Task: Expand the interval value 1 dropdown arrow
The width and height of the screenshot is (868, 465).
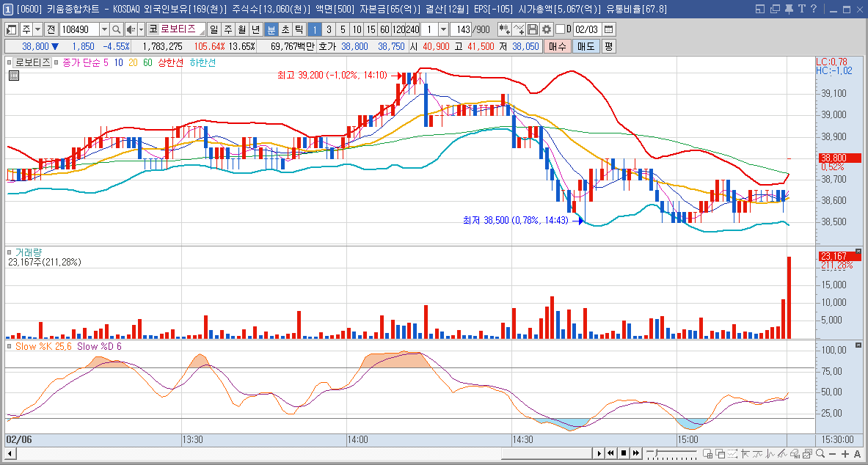Action: (443, 29)
